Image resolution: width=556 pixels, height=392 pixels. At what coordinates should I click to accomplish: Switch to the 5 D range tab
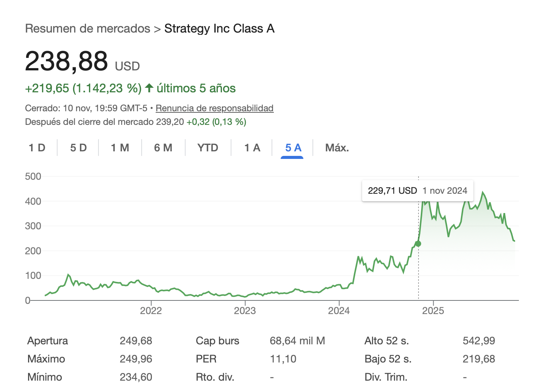click(78, 148)
